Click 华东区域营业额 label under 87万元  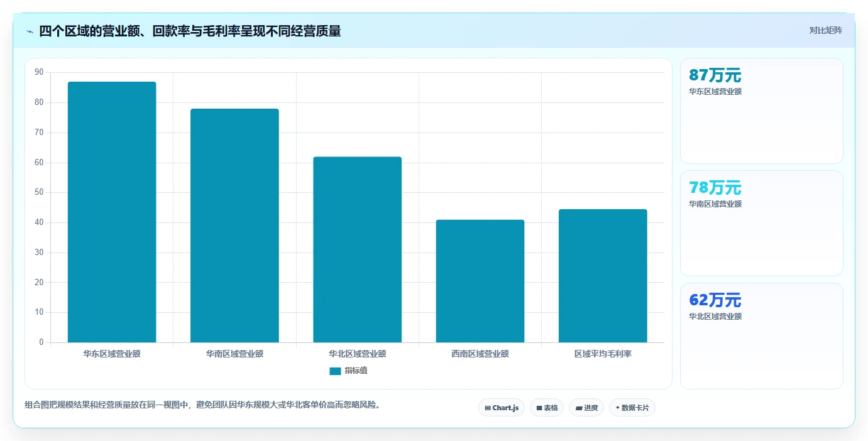pyautogui.click(x=715, y=92)
